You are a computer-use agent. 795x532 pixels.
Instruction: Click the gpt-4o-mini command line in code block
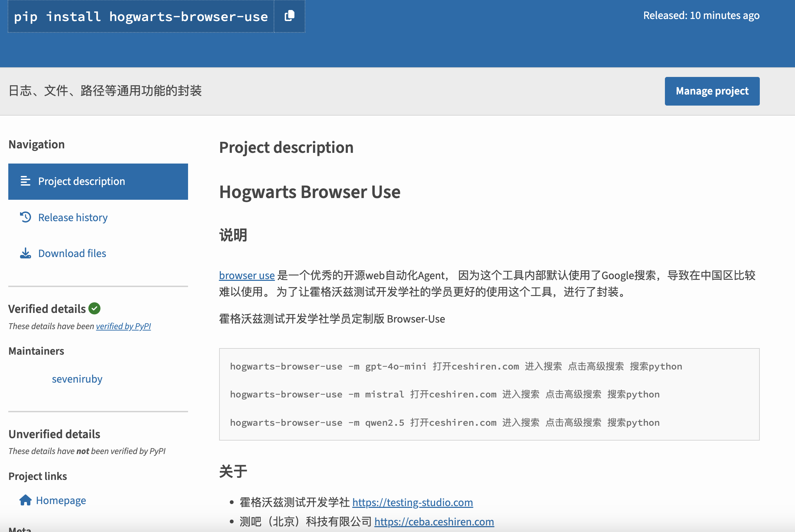coord(456,366)
